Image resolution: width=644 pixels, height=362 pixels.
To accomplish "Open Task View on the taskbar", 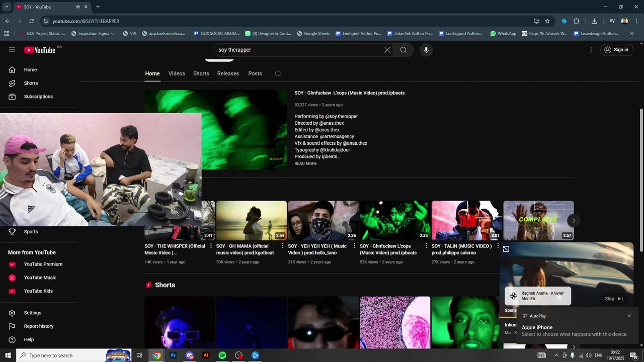I will [139, 355].
